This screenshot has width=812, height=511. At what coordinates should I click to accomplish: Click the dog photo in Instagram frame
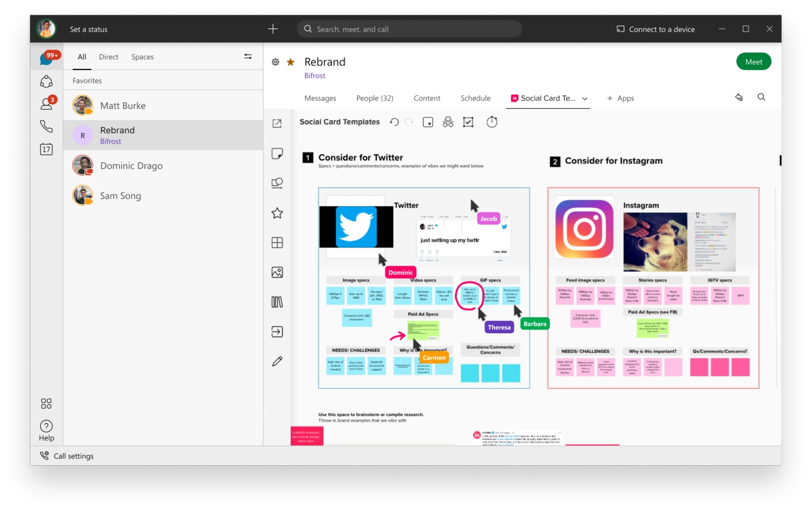655,241
